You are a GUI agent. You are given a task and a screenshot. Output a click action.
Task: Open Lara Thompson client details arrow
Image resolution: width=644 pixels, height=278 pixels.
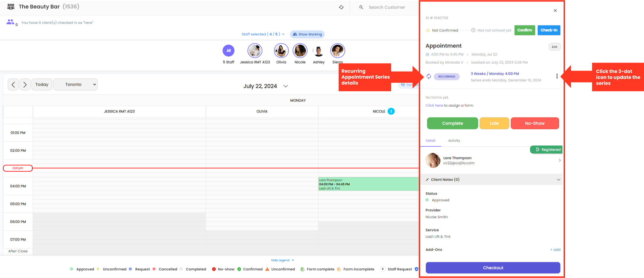pyautogui.click(x=560, y=161)
